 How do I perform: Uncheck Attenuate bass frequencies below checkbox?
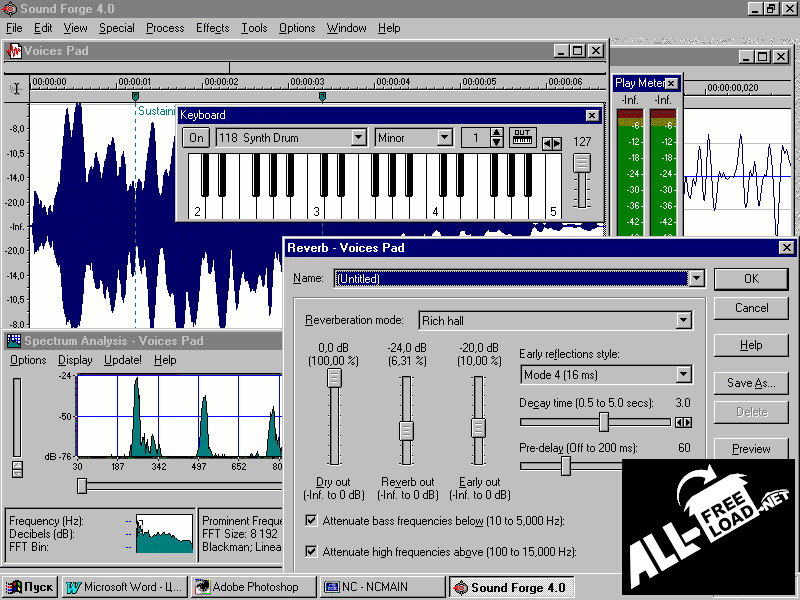[311, 520]
